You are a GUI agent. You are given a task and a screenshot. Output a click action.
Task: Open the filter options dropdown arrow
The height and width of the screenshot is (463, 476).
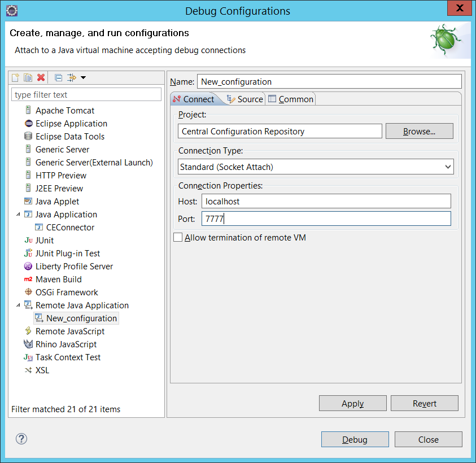(x=83, y=78)
